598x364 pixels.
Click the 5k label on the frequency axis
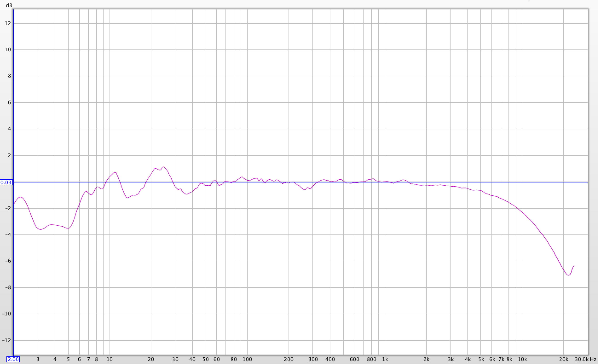click(481, 359)
